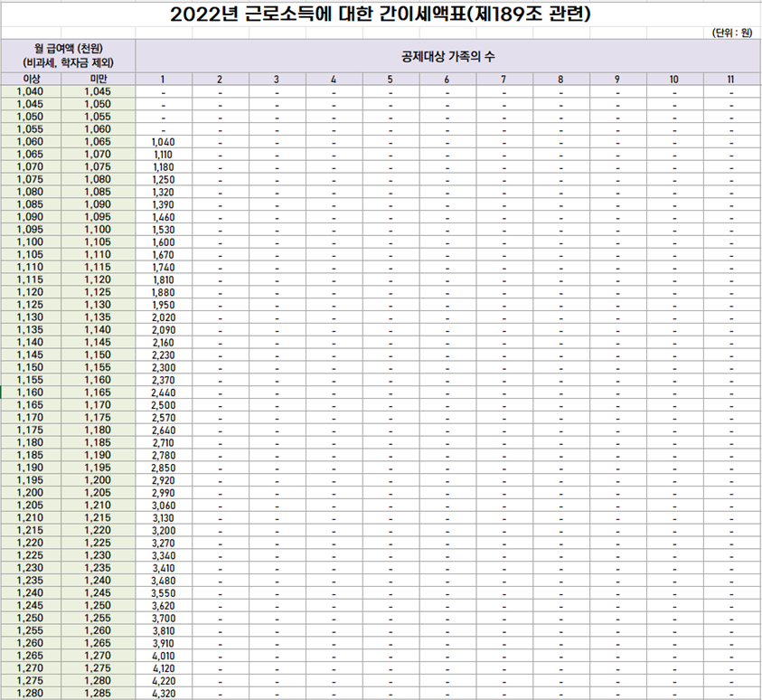Click tax amount cell 2,850

tap(164, 468)
